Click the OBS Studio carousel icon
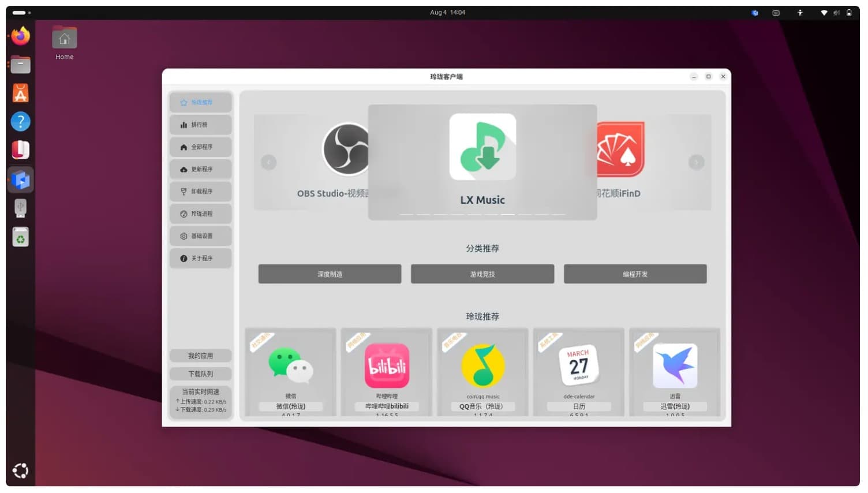 point(346,150)
